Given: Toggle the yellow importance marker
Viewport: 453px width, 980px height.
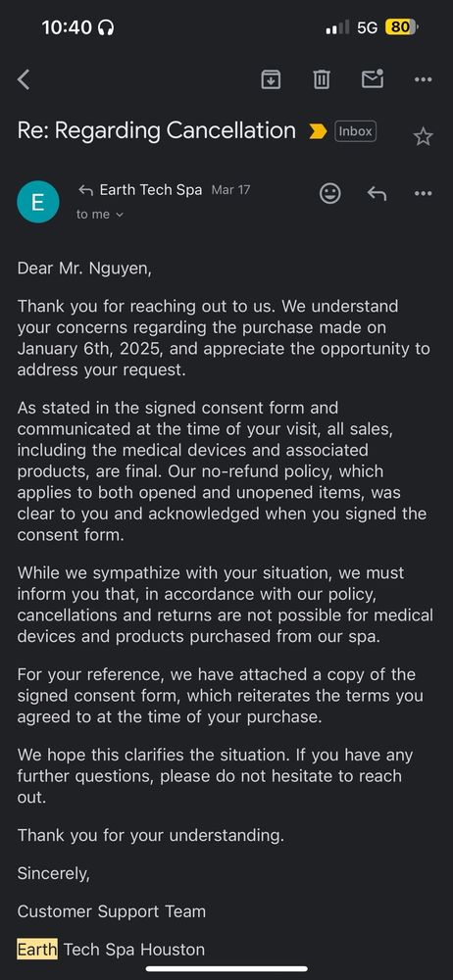Looking at the screenshot, I should click(318, 131).
